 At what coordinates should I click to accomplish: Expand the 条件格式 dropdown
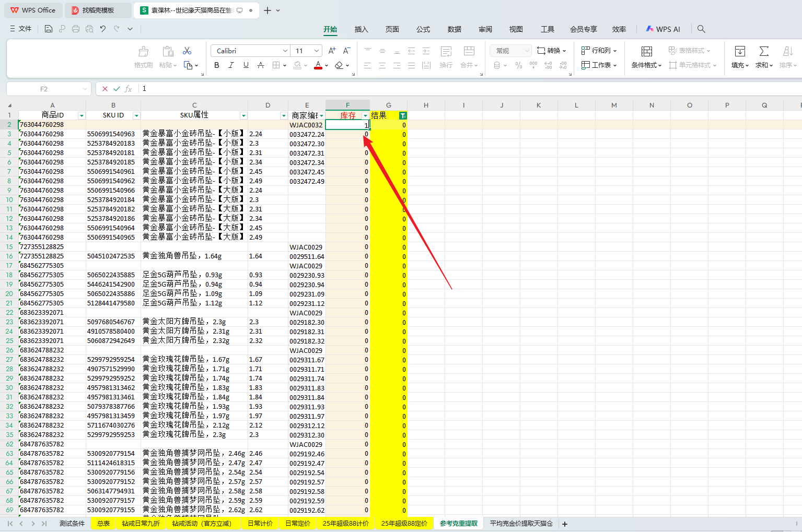pos(647,65)
